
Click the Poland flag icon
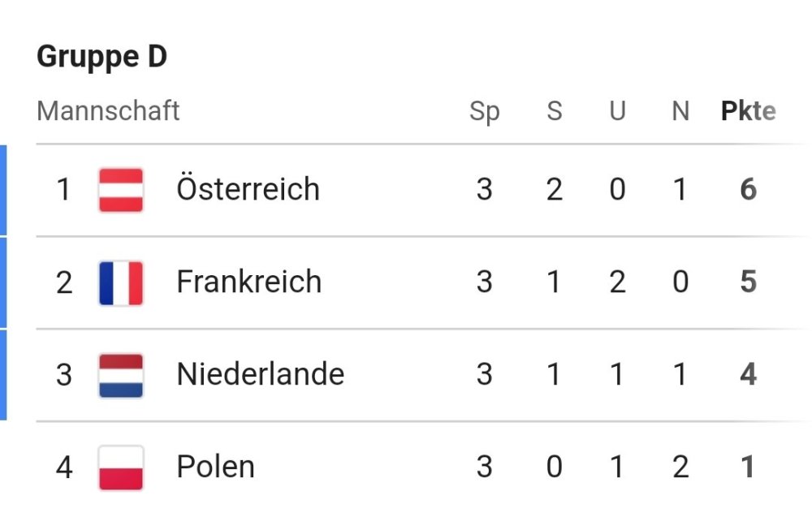[x=121, y=468]
